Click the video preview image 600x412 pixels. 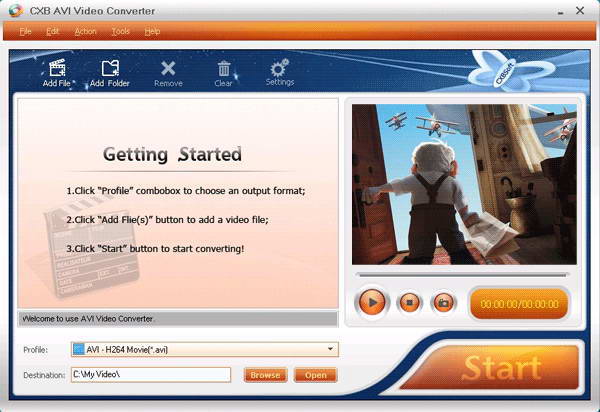click(x=464, y=184)
